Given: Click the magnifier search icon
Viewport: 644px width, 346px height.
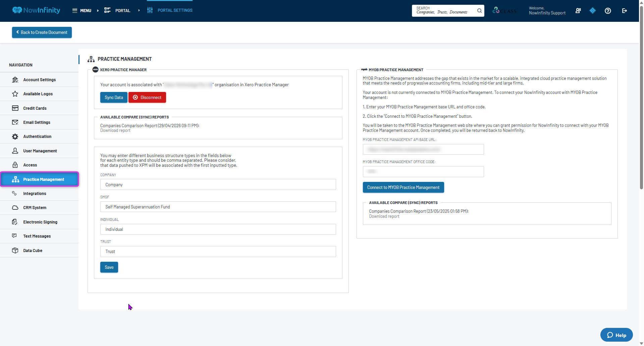Looking at the screenshot, I should [x=480, y=11].
